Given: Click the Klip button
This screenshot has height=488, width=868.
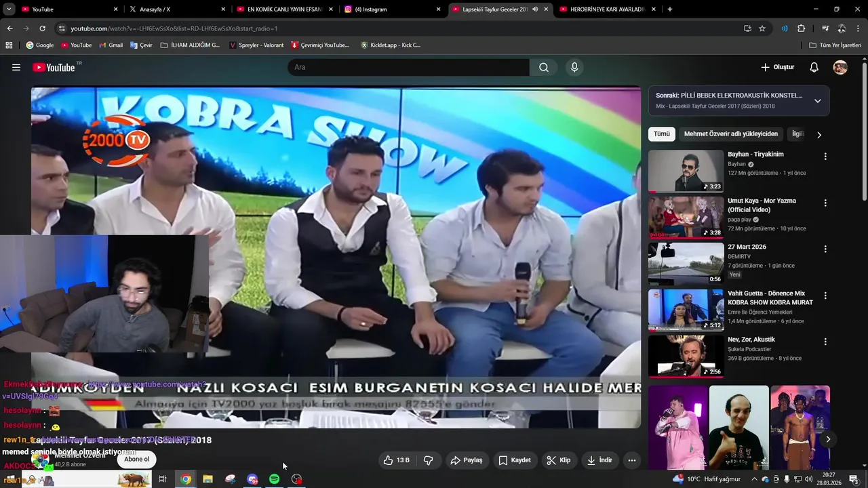Looking at the screenshot, I should [x=559, y=460].
